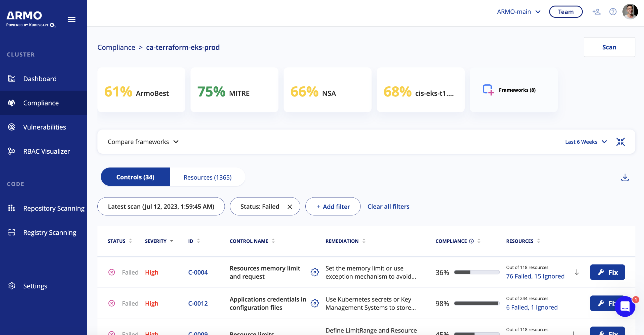Select the 75% MITRE framework card

(x=234, y=90)
